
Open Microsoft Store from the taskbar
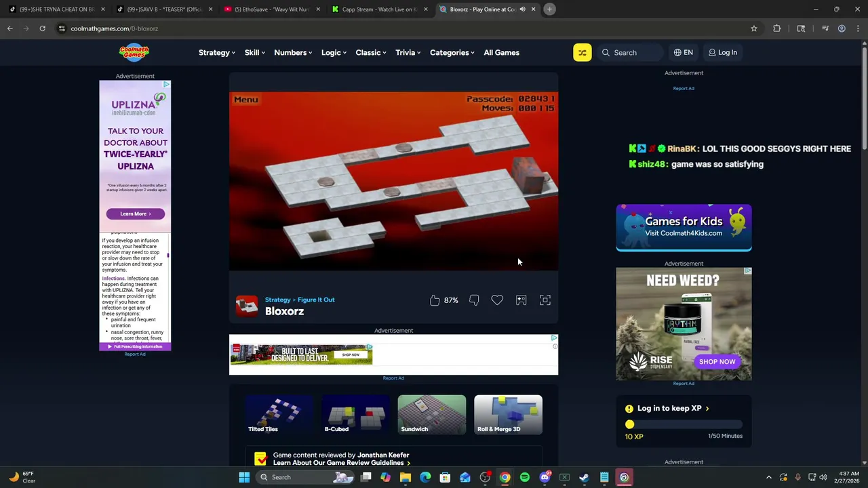[445, 477]
